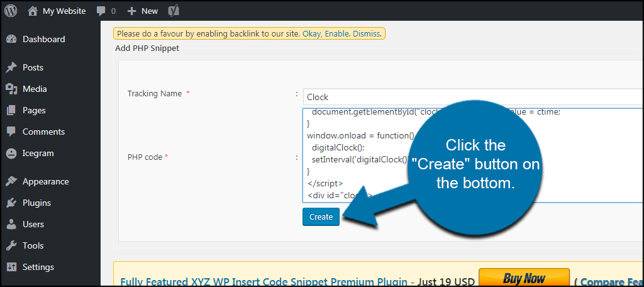Click the Tracking Name input field

[472, 97]
